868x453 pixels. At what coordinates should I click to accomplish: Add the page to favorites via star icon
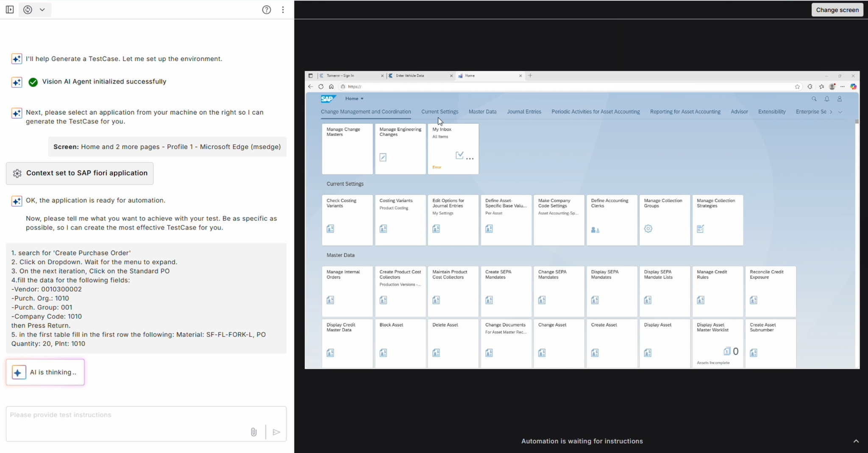pyautogui.click(x=797, y=86)
